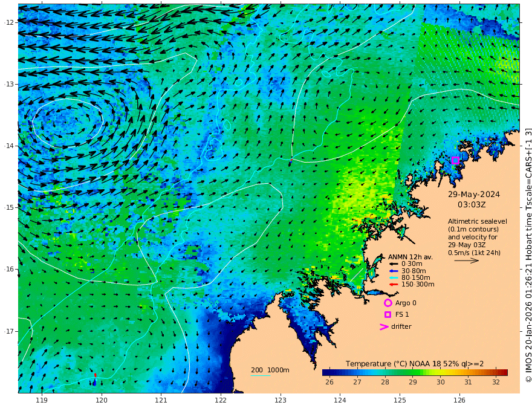Click the magenta drifter legend symbol
Image resolution: width=532 pixels, height=411 pixels.
[x=384, y=326]
